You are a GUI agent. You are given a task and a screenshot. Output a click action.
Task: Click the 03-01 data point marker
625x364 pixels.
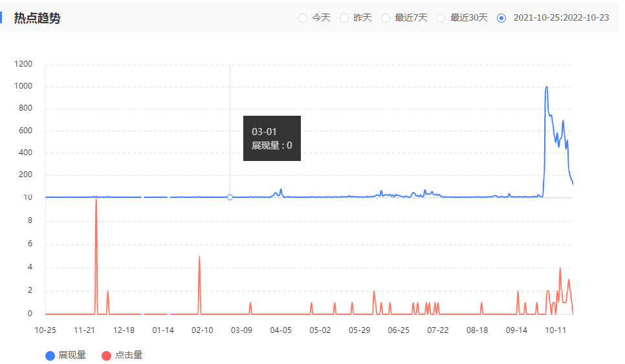[230, 197]
